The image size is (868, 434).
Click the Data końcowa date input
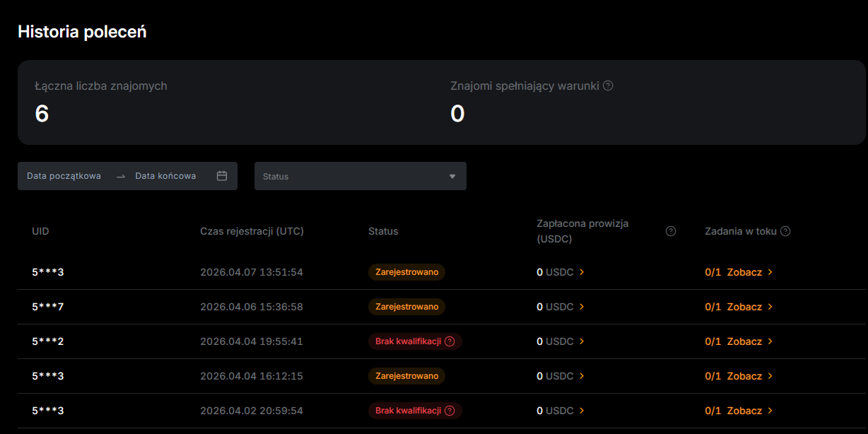click(x=165, y=176)
